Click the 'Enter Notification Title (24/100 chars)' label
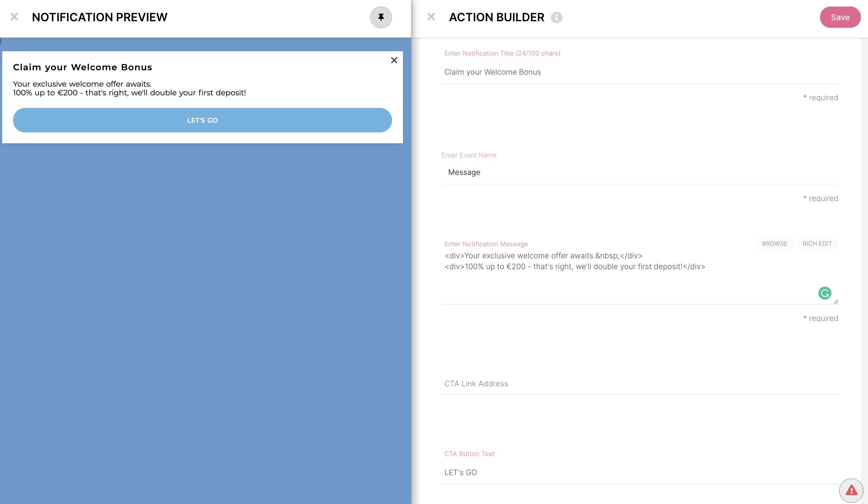 502,53
